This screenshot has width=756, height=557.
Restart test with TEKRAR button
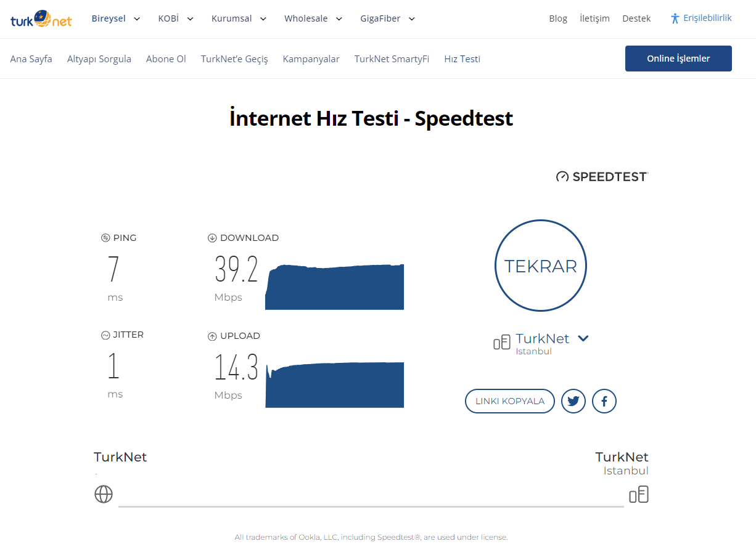[x=541, y=266]
